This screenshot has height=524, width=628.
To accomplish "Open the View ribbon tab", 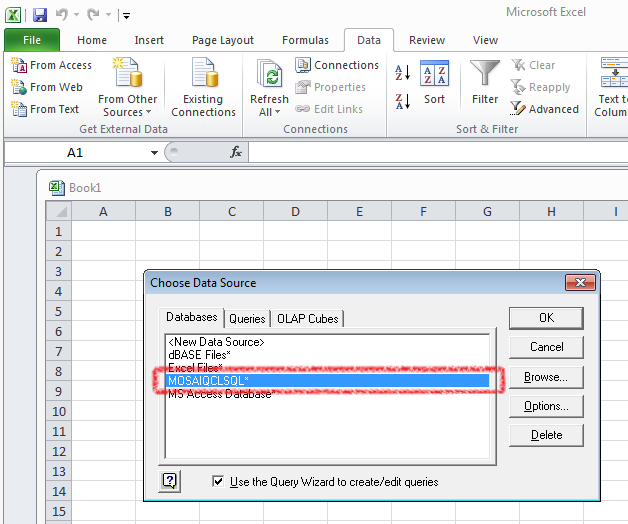I will coord(485,40).
